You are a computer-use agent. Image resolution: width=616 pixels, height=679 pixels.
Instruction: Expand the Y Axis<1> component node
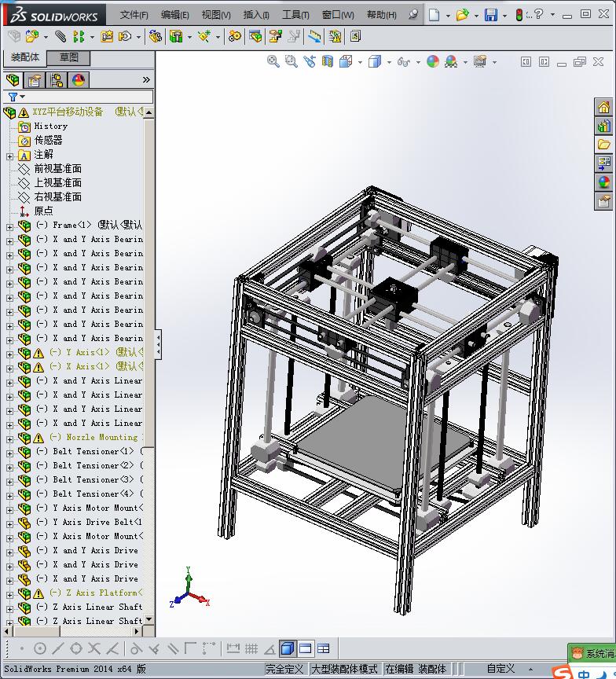9,354
